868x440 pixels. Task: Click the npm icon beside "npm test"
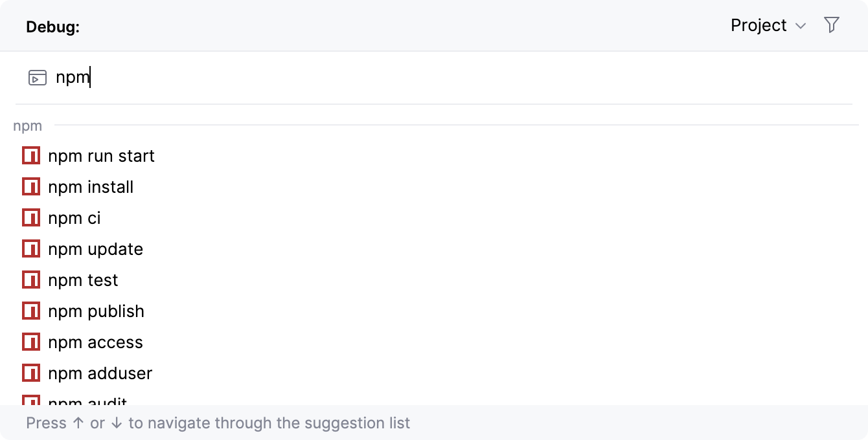(x=30, y=280)
